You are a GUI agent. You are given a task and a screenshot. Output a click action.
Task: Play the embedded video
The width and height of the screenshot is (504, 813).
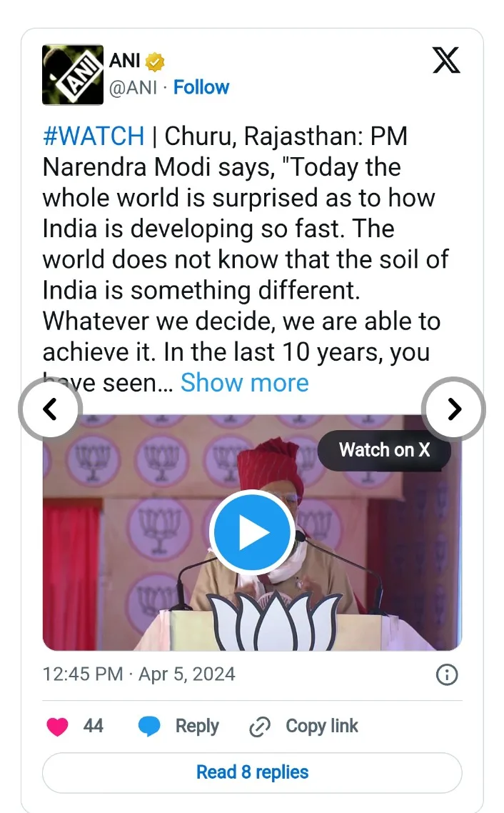coord(251,533)
